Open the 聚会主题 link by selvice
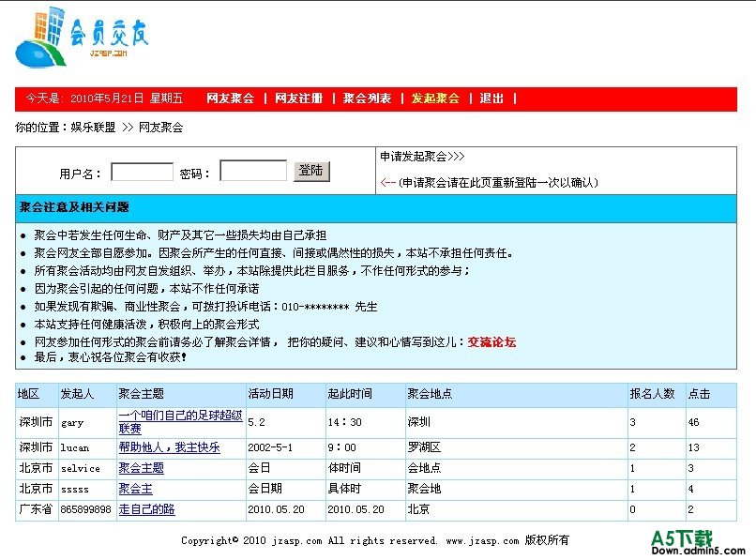756x560 pixels. point(141,468)
